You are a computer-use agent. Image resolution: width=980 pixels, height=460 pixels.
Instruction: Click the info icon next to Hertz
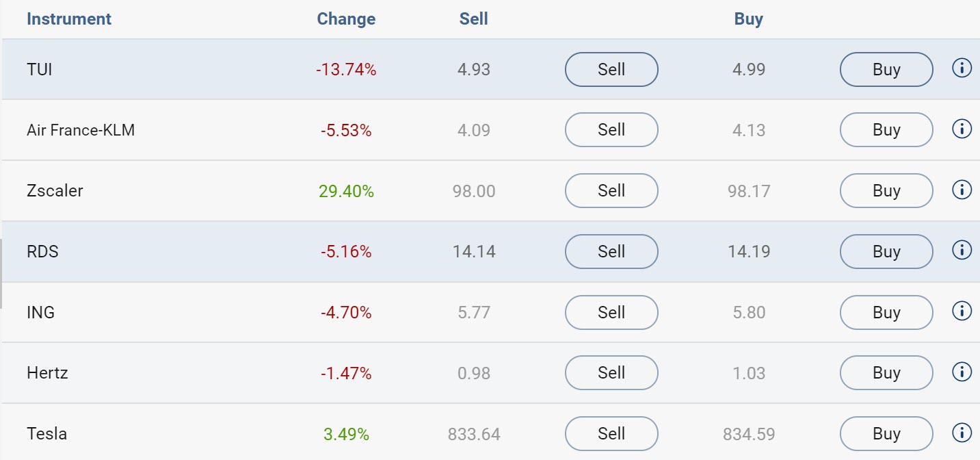pos(962,372)
